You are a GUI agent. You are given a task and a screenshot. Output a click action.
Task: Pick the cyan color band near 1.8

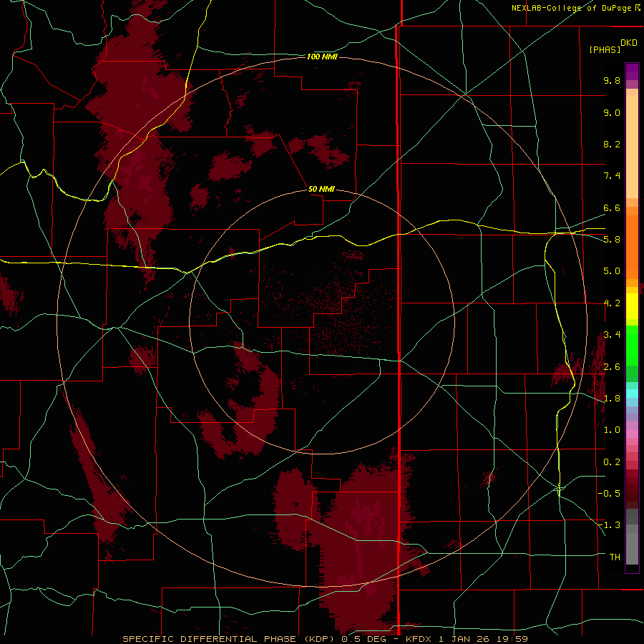click(632, 394)
